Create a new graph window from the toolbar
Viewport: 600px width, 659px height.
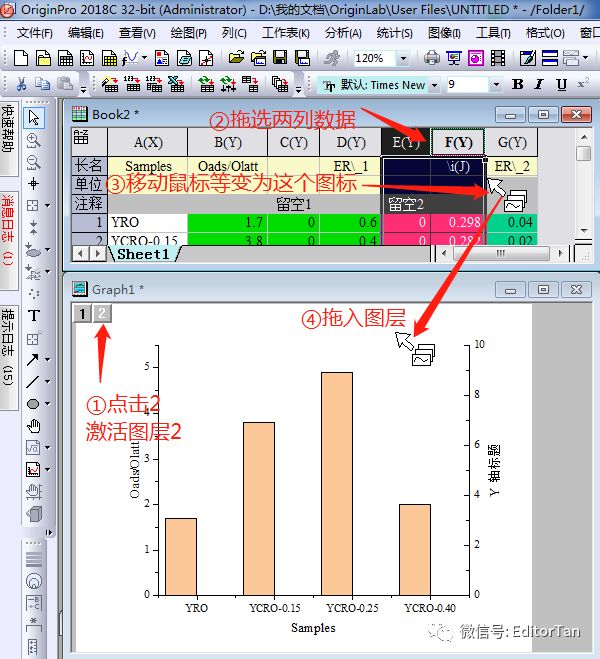pos(87,58)
